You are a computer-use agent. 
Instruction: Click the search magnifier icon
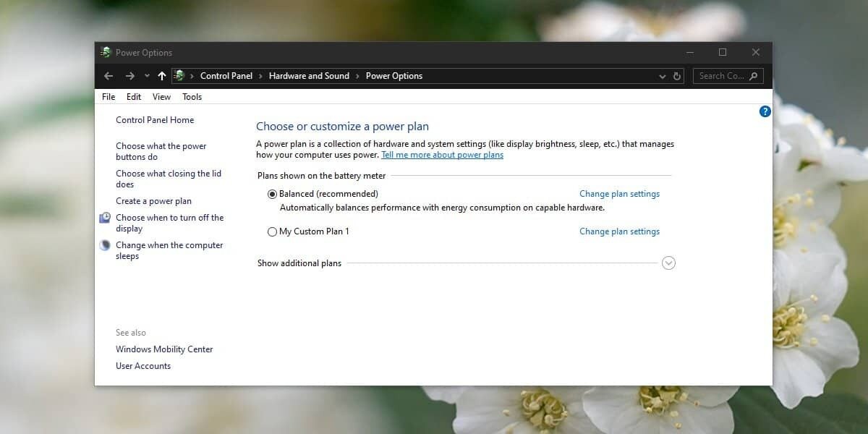point(753,76)
